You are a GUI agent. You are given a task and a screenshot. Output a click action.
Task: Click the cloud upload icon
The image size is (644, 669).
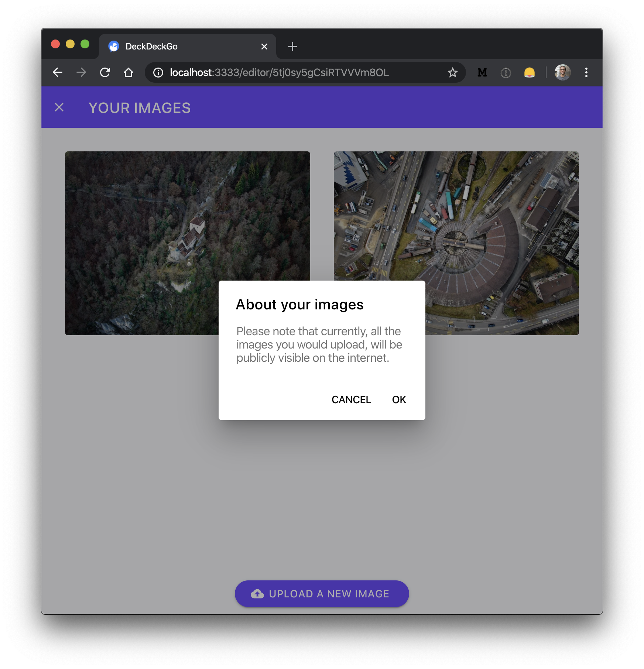pyautogui.click(x=257, y=594)
